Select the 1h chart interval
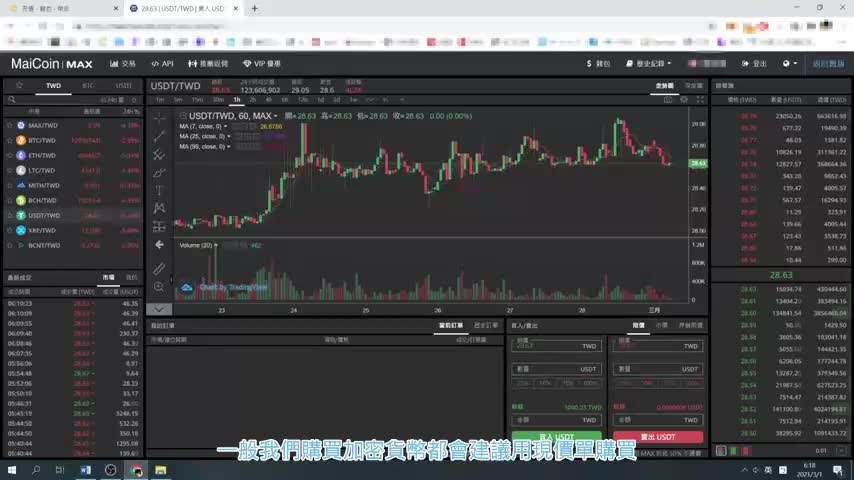 pyautogui.click(x=237, y=100)
